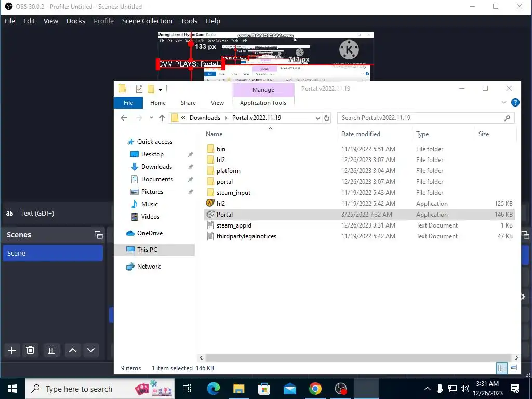Open OBS View menu

pos(50,21)
